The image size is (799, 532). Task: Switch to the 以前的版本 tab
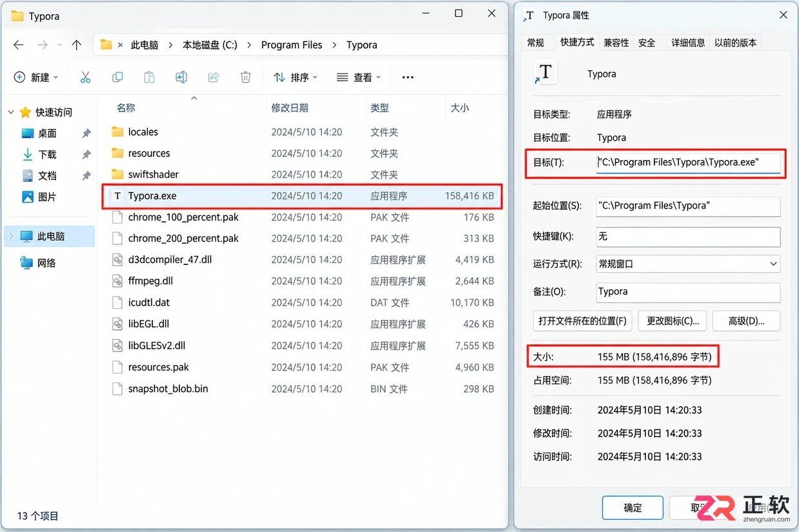[735, 43]
